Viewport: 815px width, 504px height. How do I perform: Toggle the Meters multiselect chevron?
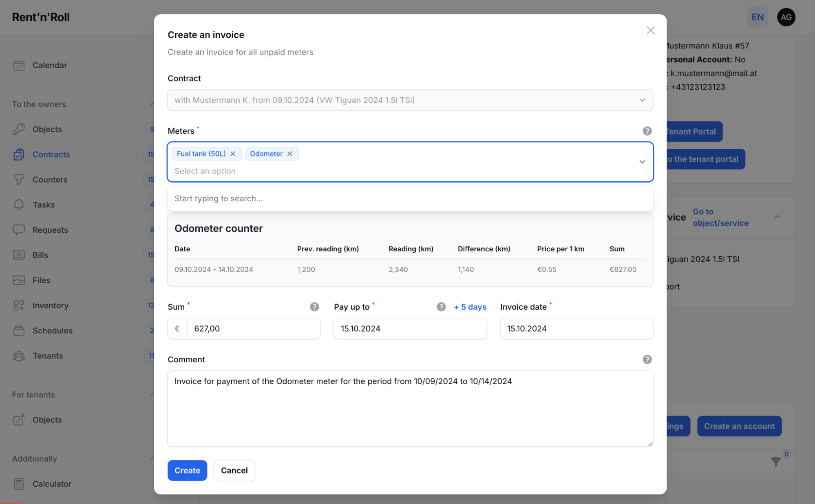(x=642, y=162)
